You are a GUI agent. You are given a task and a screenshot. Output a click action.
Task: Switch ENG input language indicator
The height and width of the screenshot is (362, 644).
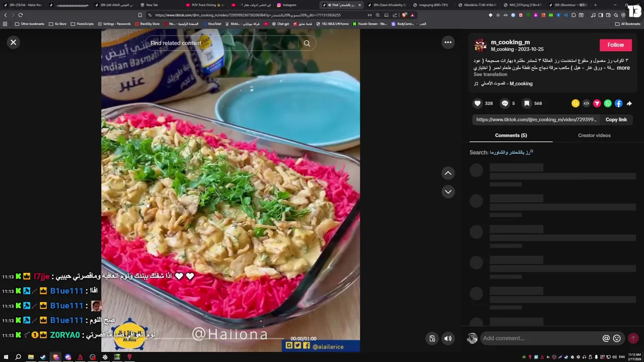(623, 357)
